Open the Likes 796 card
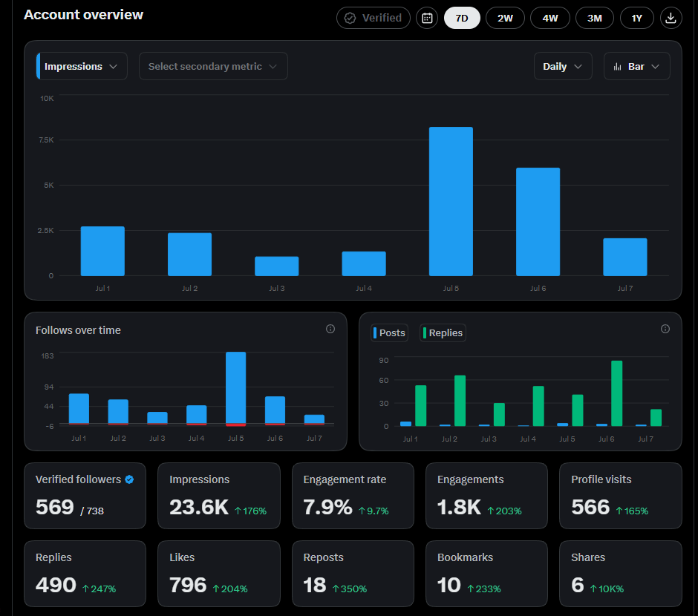The width and height of the screenshot is (698, 616). (219, 574)
